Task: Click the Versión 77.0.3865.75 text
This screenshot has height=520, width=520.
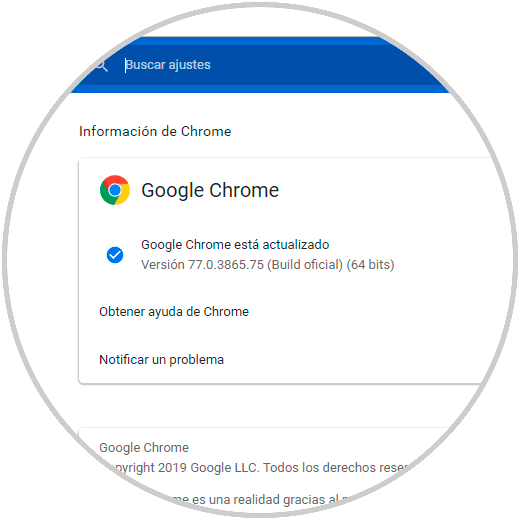Action: (203, 265)
